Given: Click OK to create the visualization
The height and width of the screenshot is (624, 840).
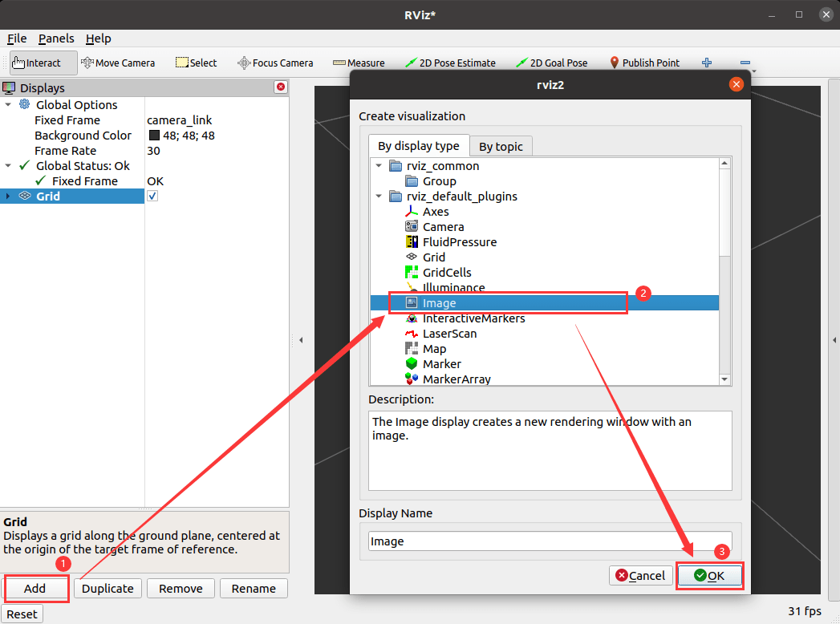Looking at the screenshot, I should coord(709,576).
